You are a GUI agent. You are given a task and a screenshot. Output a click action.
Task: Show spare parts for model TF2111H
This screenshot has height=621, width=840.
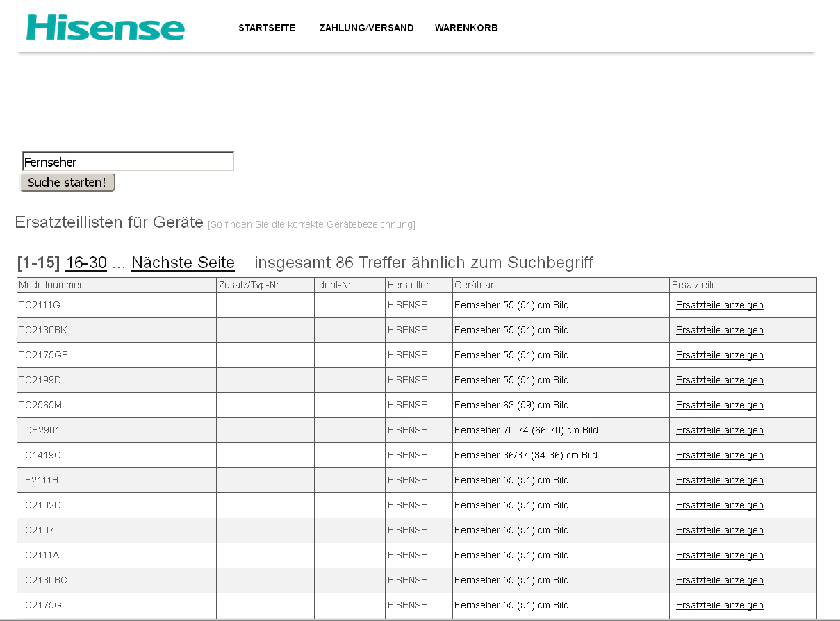tap(719, 481)
